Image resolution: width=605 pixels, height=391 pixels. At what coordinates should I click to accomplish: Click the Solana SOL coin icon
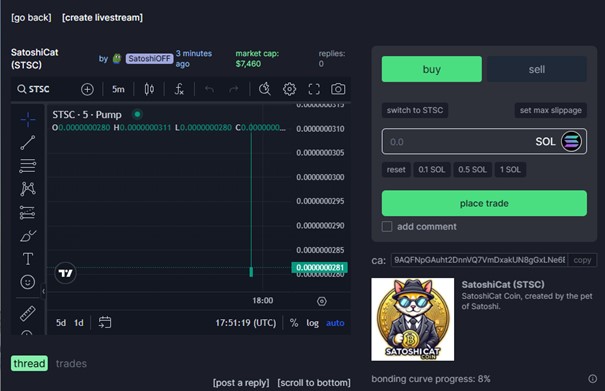pyautogui.click(x=571, y=142)
